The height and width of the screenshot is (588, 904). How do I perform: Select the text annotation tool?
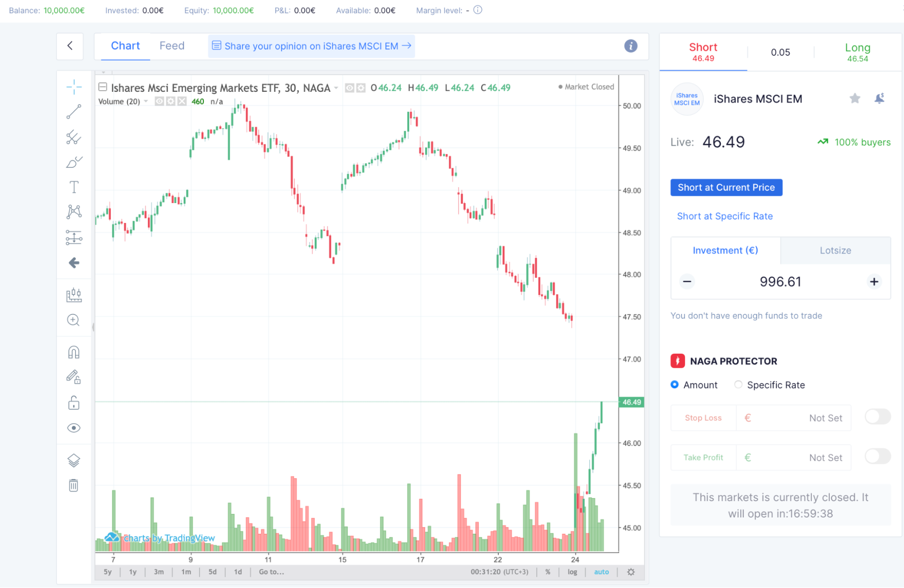[74, 187]
